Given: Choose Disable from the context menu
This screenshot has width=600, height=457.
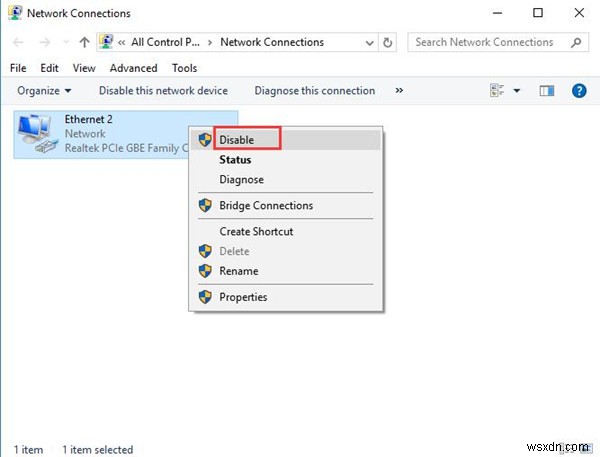Looking at the screenshot, I should click(x=237, y=140).
